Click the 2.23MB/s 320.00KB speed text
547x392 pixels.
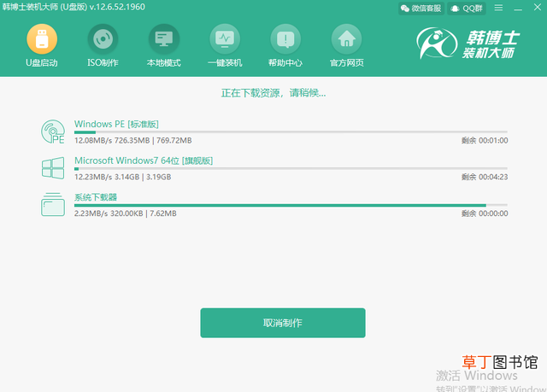click(x=126, y=214)
